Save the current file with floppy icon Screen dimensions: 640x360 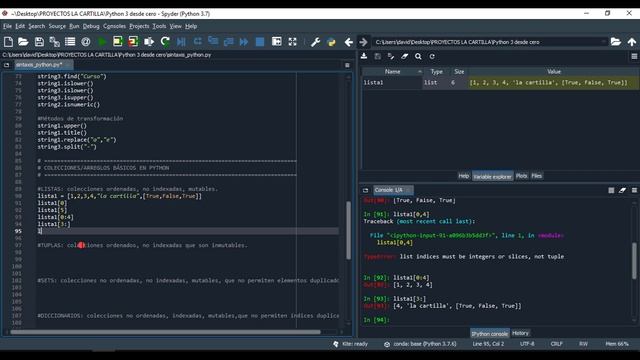tap(39, 42)
